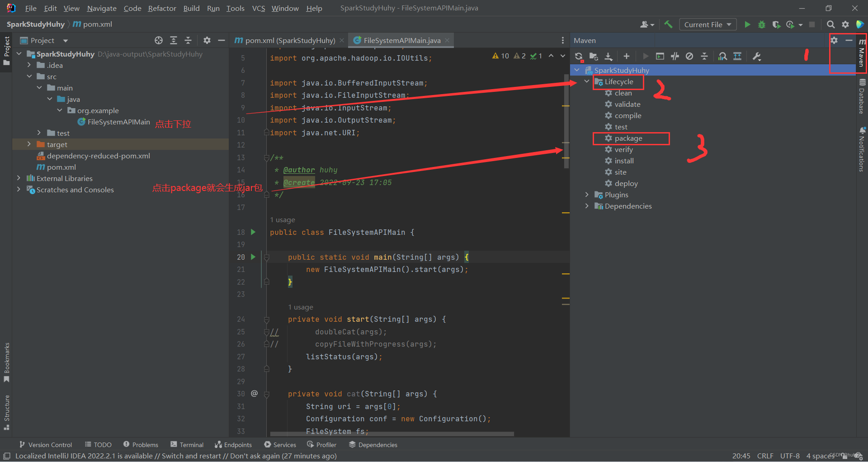
Task: Collapse all in Project panel
Action: [x=188, y=40]
